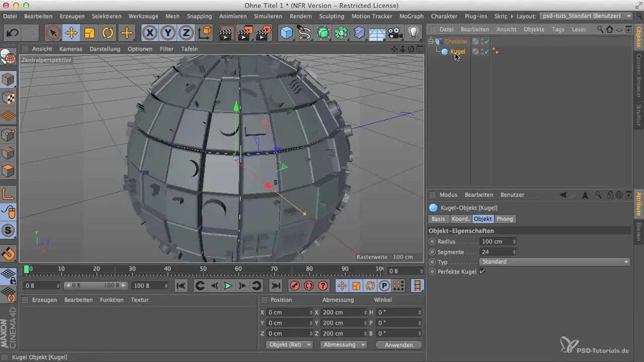Open the Tags menu in the object manager
The image size is (644, 362).
(x=558, y=29)
